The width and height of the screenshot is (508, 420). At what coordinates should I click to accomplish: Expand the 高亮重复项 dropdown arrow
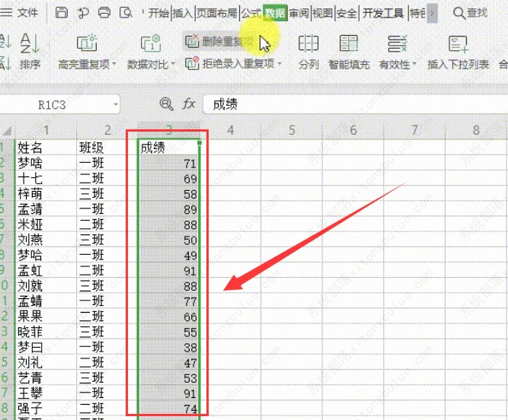point(114,64)
